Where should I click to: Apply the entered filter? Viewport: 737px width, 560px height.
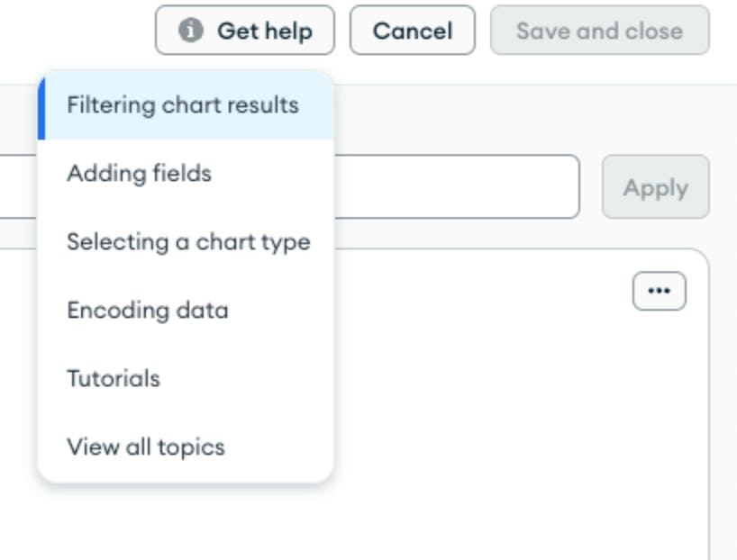pos(657,186)
